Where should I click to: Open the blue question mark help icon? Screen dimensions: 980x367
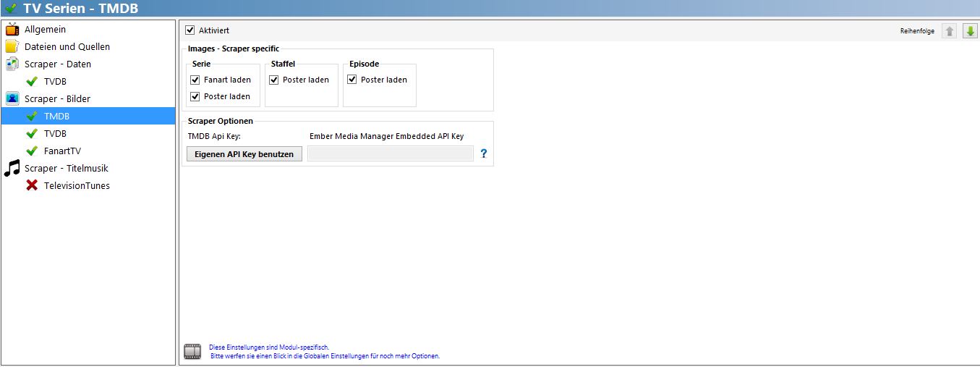tap(484, 153)
